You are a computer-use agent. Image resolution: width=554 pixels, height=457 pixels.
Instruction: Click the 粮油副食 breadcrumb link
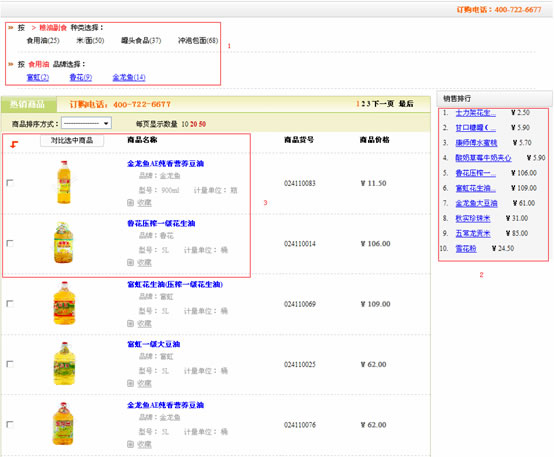[53, 28]
